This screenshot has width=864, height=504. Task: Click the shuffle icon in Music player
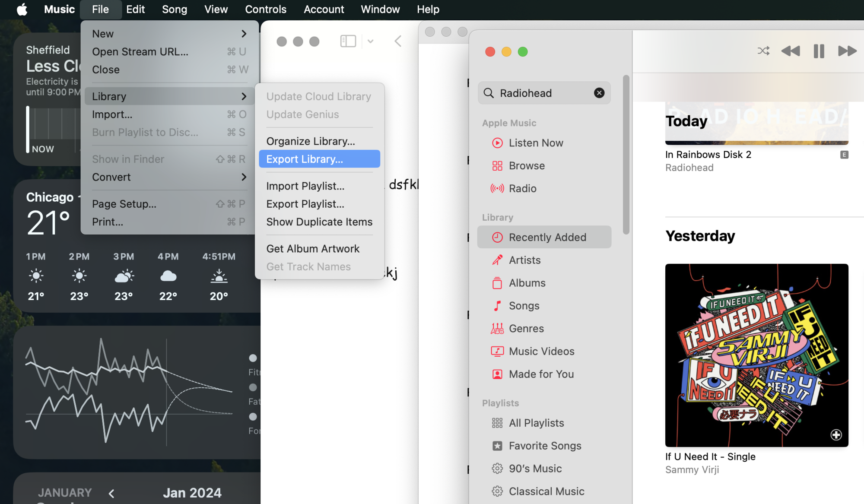coord(763,51)
